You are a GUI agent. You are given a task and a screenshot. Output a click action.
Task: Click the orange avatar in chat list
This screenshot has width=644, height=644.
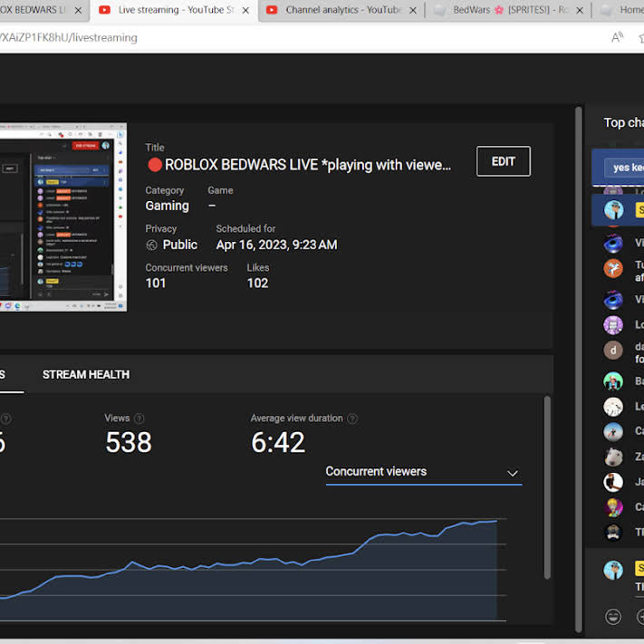[x=613, y=268]
